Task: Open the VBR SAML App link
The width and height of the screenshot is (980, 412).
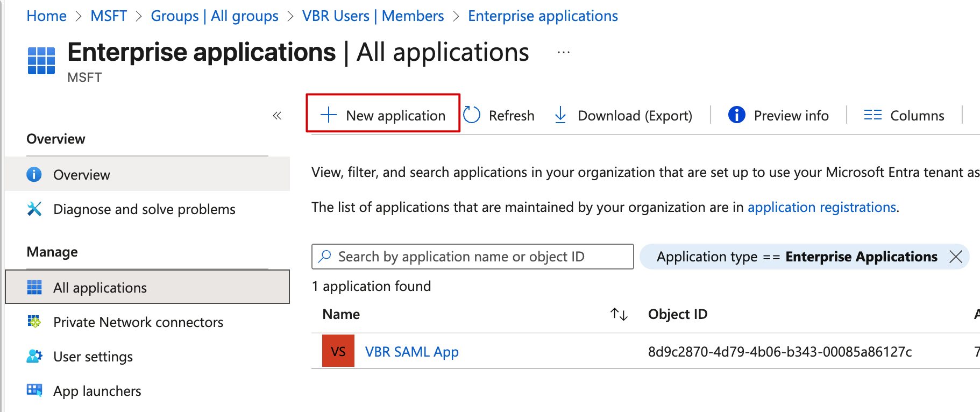Action: tap(411, 352)
